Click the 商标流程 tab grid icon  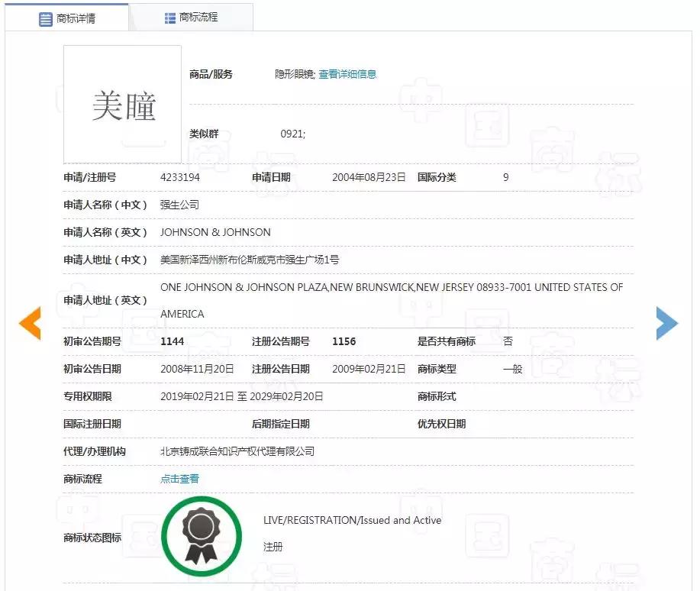(x=169, y=16)
